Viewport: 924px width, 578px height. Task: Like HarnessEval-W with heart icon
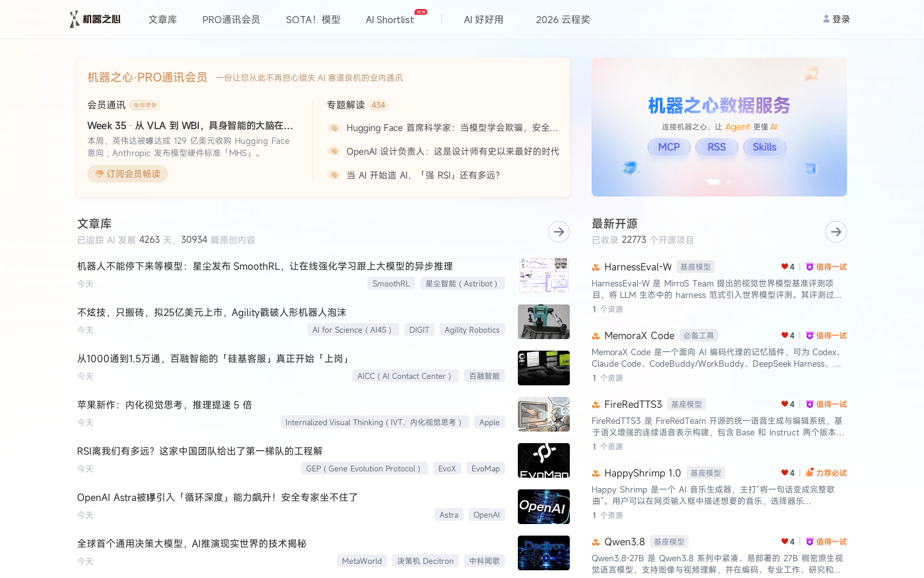[x=784, y=267]
